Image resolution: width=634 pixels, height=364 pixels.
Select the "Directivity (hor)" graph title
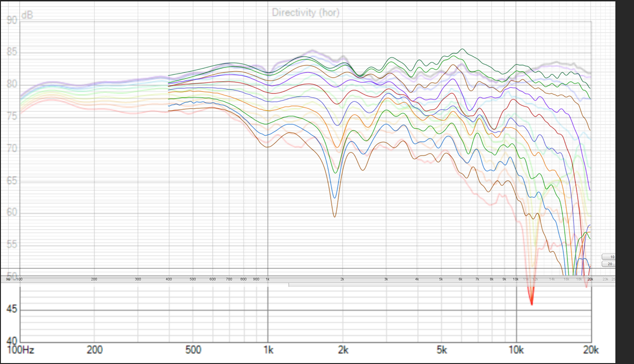pyautogui.click(x=306, y=13)
